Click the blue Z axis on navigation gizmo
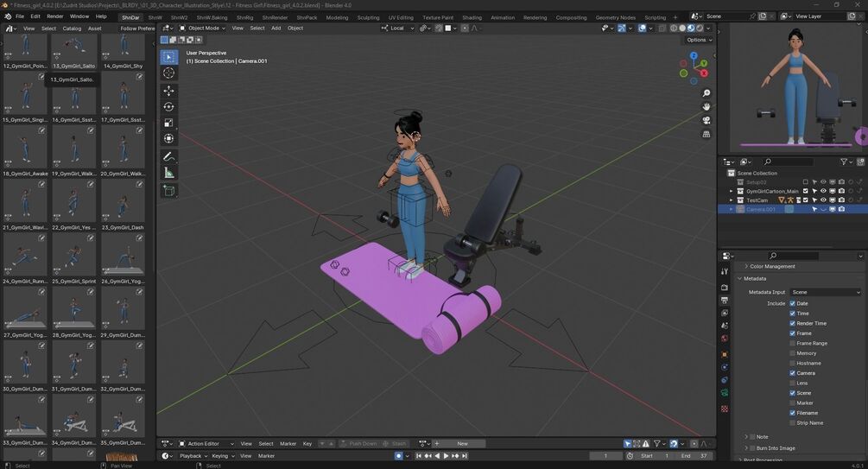 [694, 56]
